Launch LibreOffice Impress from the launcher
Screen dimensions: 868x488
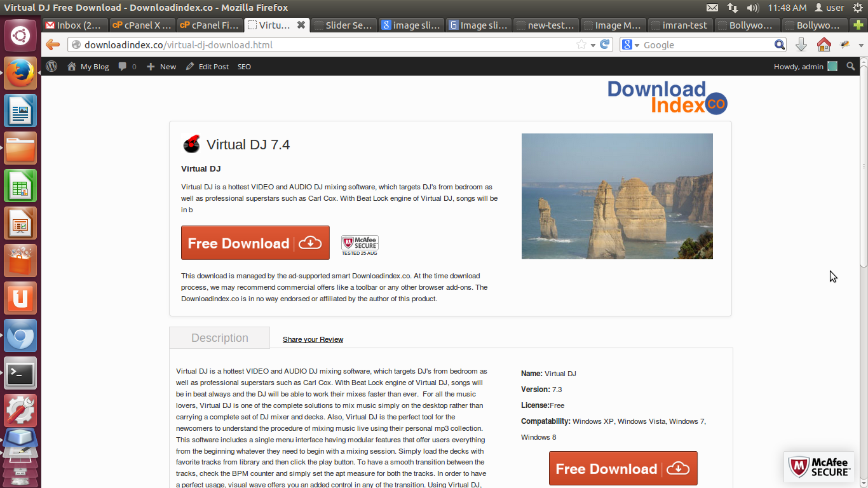point(21,223)
